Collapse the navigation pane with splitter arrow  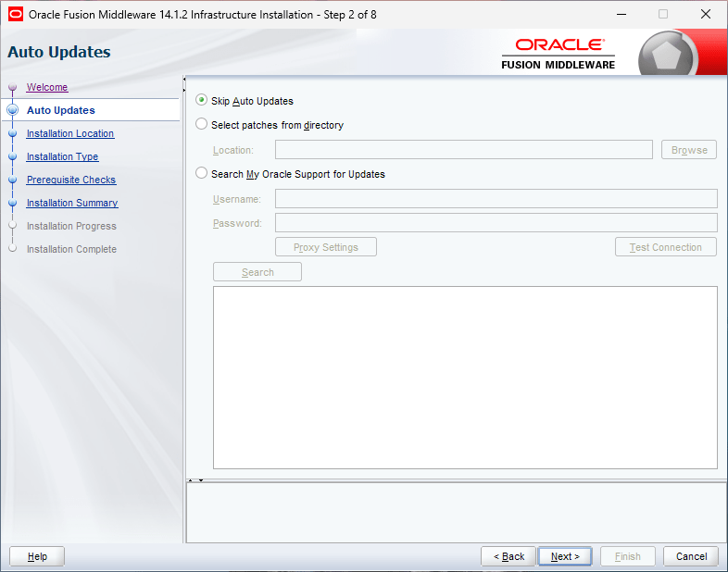point(184,79)
